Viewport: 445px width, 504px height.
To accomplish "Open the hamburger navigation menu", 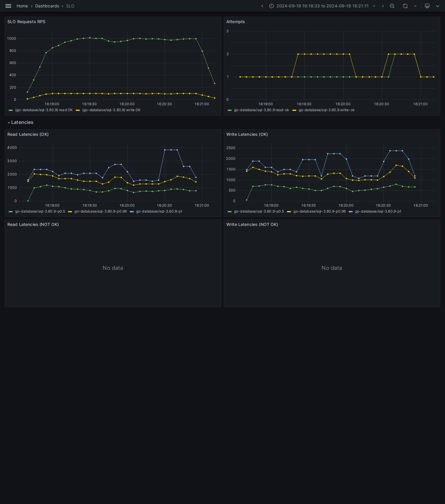I will [x=8, y=6].
